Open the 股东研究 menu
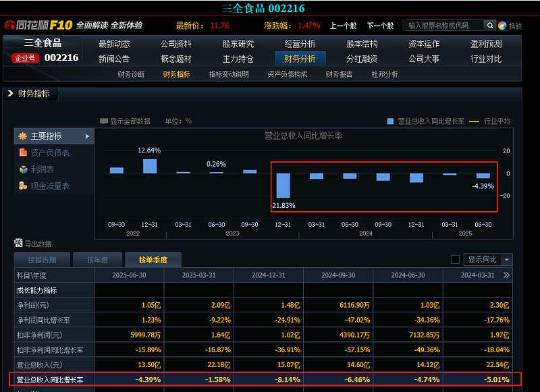 click(238, 44)
